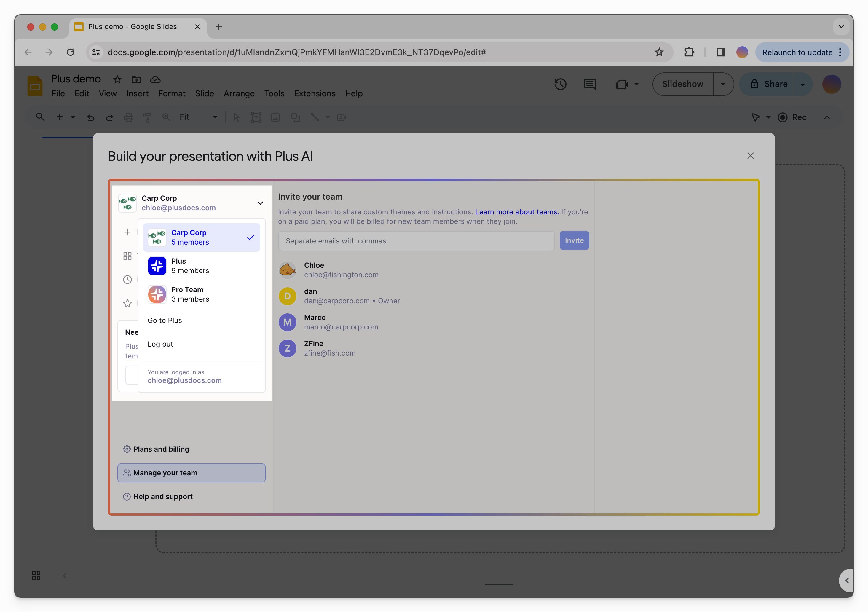Click the email invite input field
The image size is (868, 612).
pos(416,241)
